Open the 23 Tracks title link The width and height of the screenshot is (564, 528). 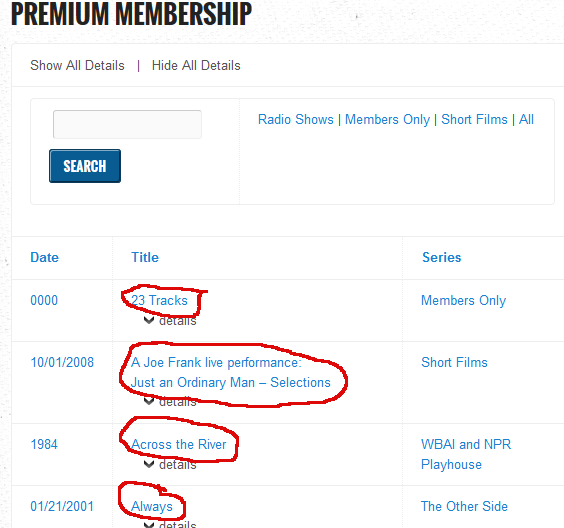(x=159, y=300)
